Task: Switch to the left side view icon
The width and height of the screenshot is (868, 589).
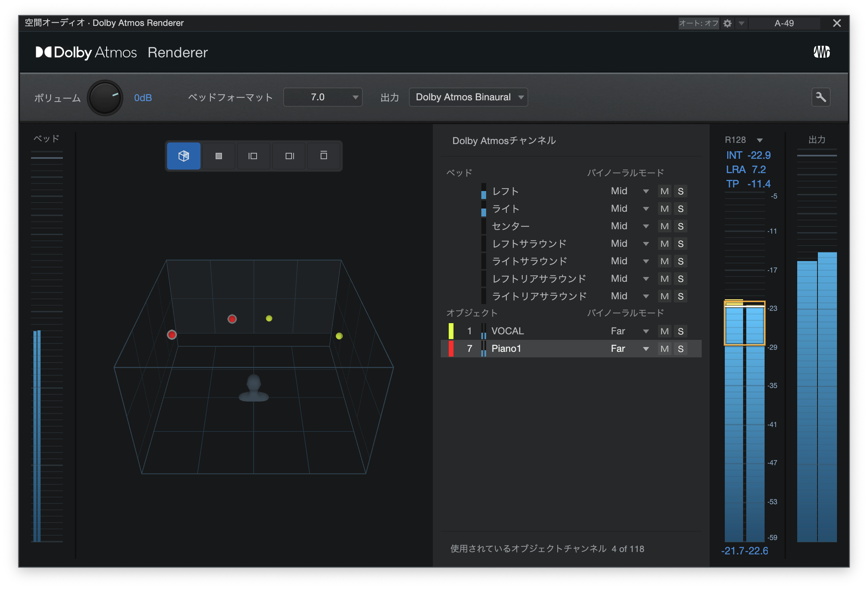Action: [253, 156]
